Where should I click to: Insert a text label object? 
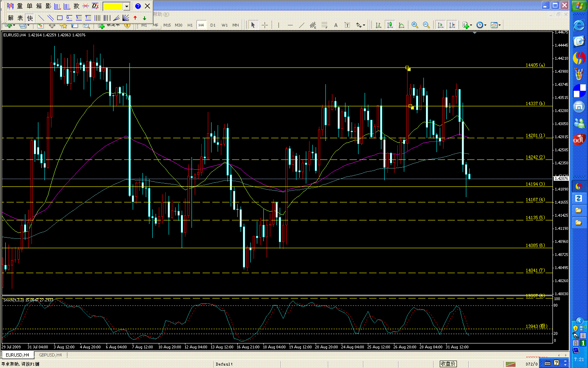pos(347,25)
